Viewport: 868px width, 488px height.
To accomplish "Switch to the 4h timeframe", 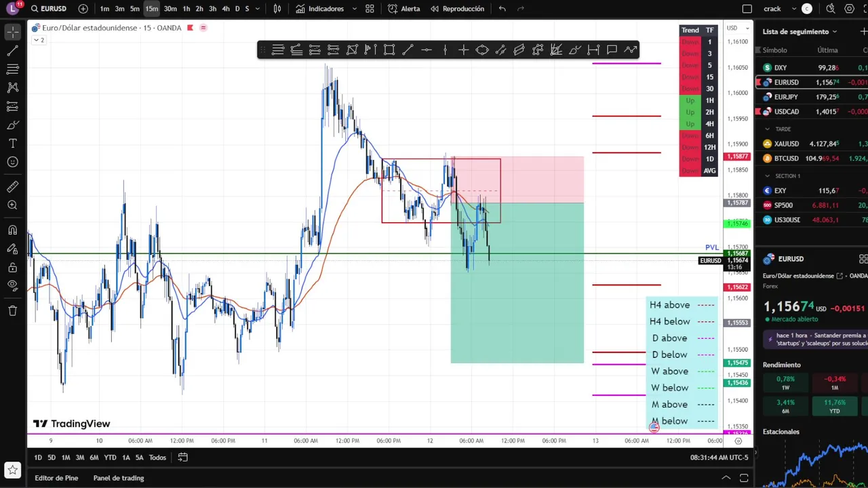I will (226, 9).
